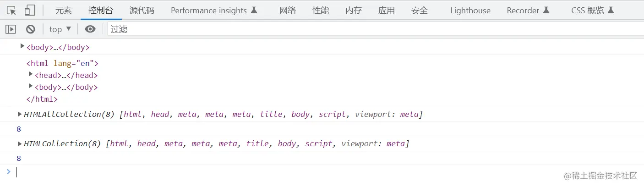Image resolution: width=644 pixels, height=187 pixels.
Task: Switch to the 元素 tab
Action: [x=64, y=10]
